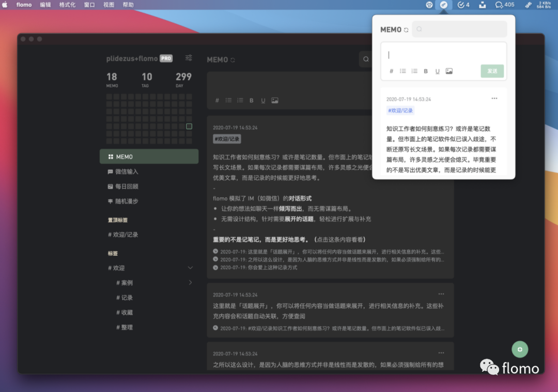This screenshot has width=558, height=392.
Task: Open the 窗口 menu
Action: tap(89, 5)
